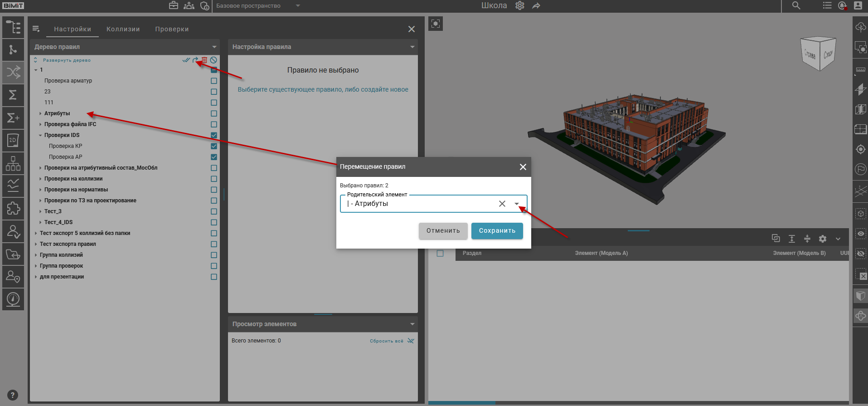Enable the Проверка арматур checkbox
This screenshot has height=406, width=868.
pos(214,81)
